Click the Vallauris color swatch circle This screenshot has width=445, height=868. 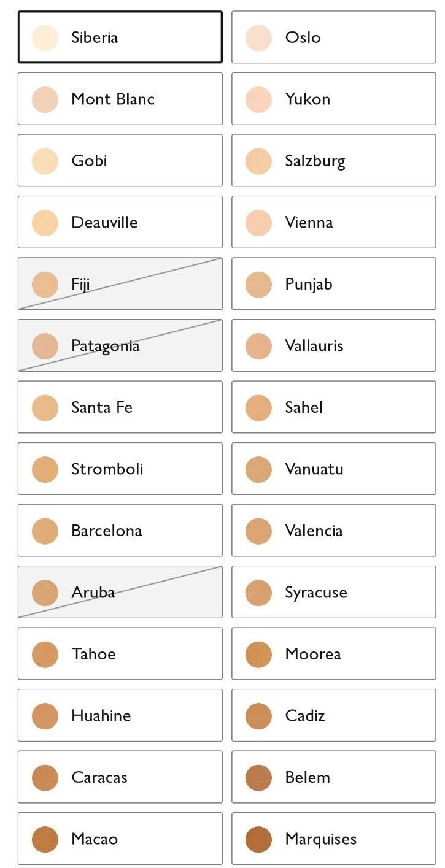(x=258, y=346)
